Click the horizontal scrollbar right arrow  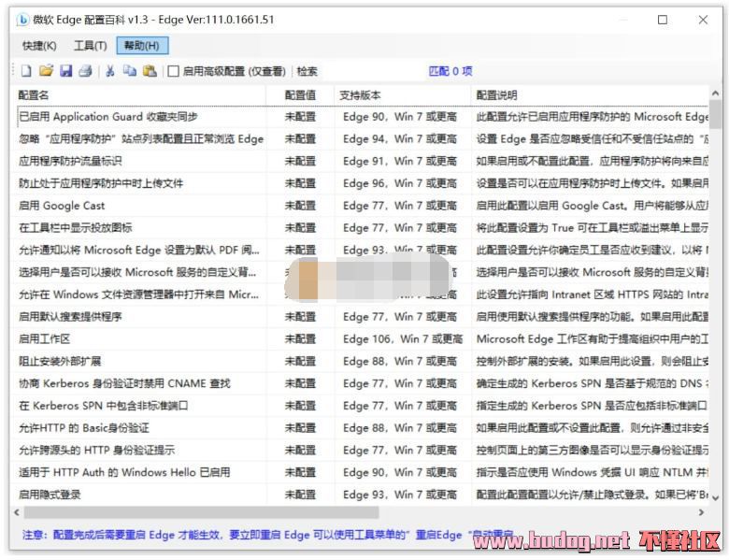(x=701, y=512)
